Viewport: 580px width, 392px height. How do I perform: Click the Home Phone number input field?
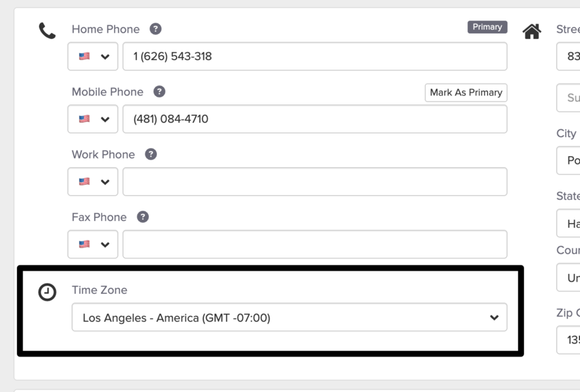click(x=315, y=57)
